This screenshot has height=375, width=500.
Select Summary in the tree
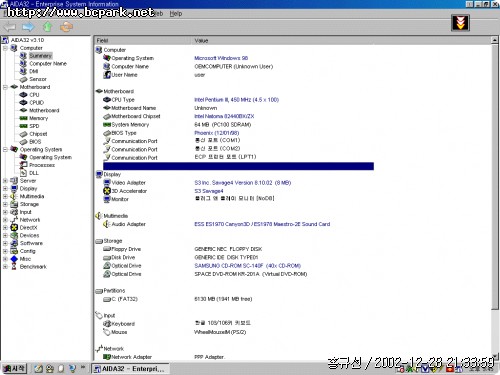coord(40,56)
